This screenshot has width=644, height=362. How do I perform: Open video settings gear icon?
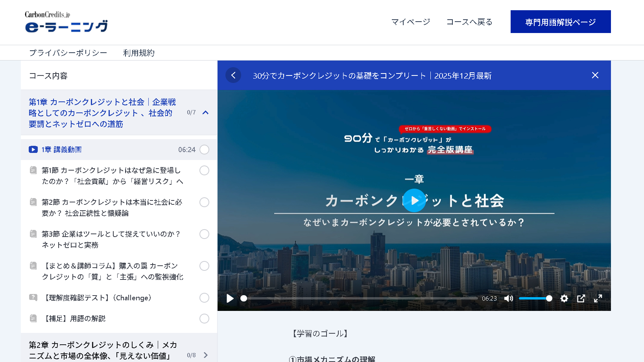564,298
